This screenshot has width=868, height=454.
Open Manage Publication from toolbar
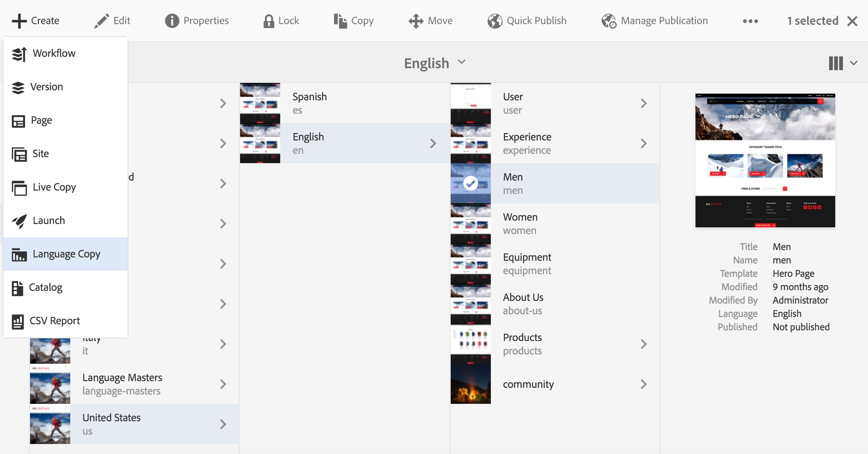click(654, 21)
